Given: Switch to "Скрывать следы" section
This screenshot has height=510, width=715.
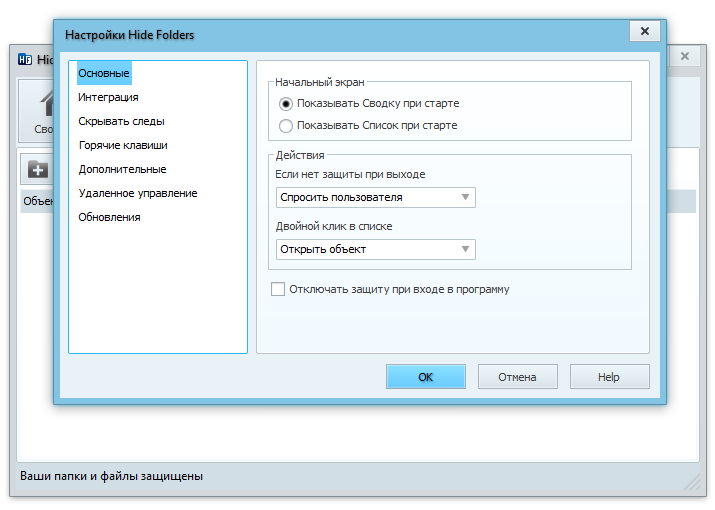Looking at the screenshot, I should (x=121, y=121).
